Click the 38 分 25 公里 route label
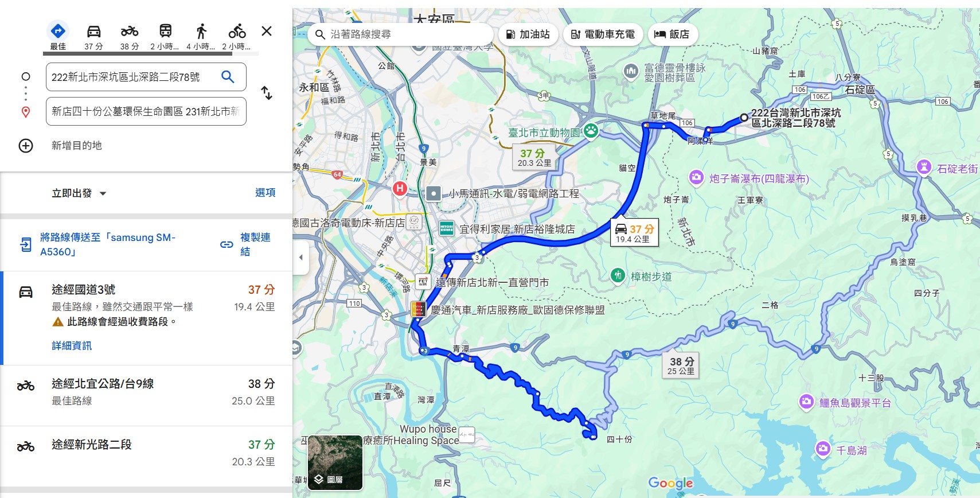 point(681,365)
